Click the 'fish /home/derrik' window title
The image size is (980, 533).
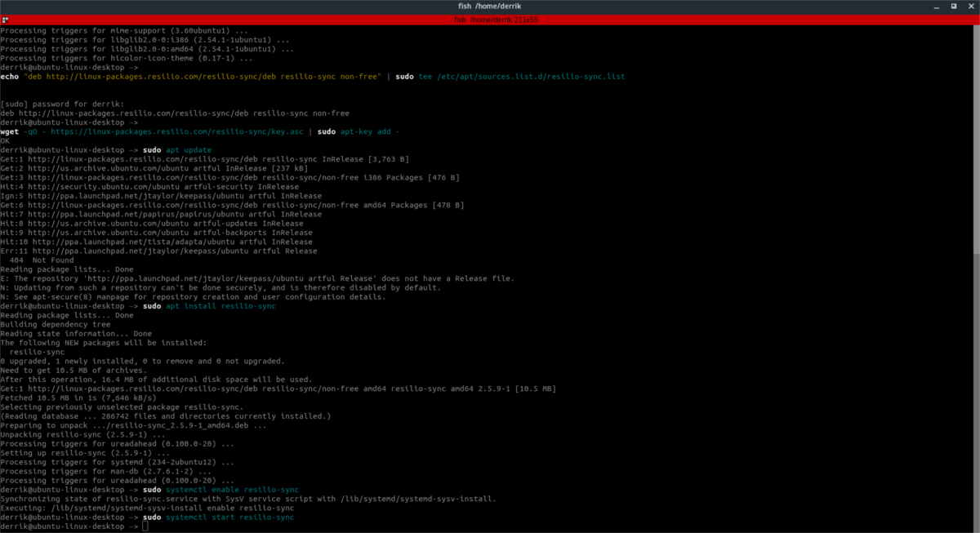(x=490, y=7)
